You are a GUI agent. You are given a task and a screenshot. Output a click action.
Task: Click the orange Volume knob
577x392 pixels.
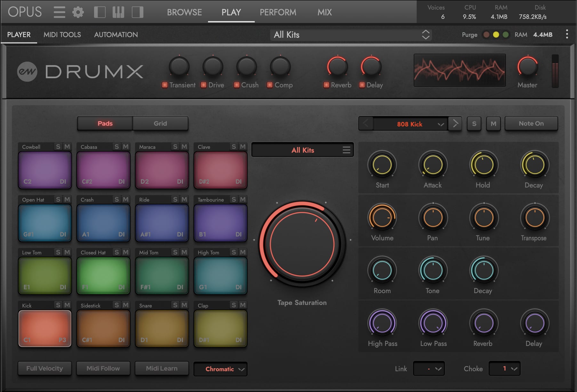tap(382, 218)
